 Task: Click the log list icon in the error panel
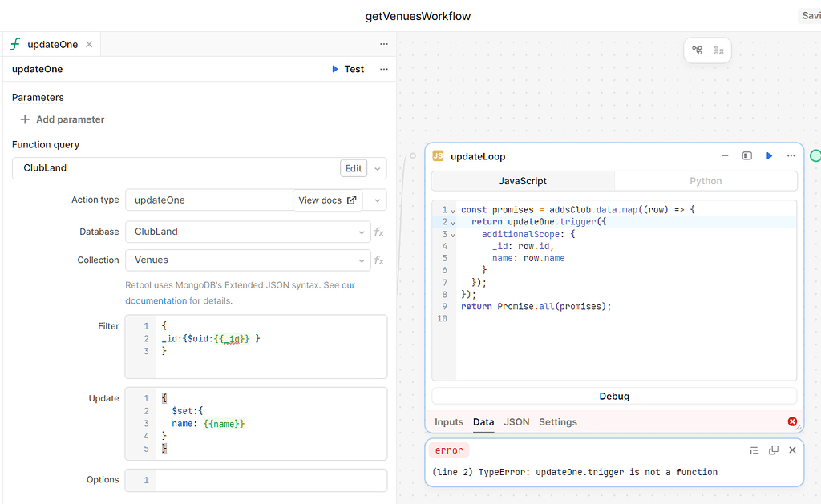click(754, 450)
